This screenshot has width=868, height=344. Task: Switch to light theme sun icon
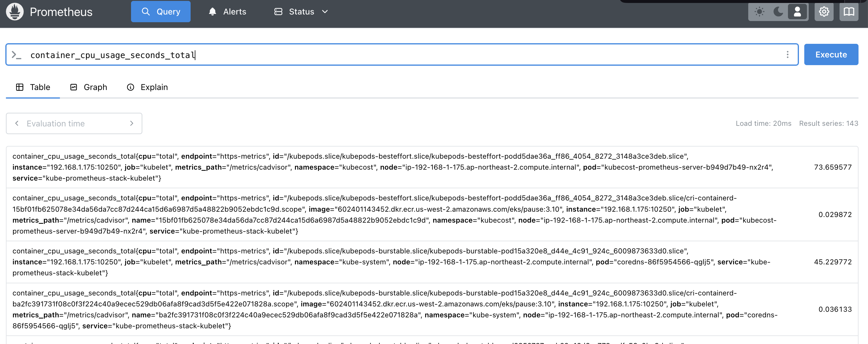[x=759, y=12]
